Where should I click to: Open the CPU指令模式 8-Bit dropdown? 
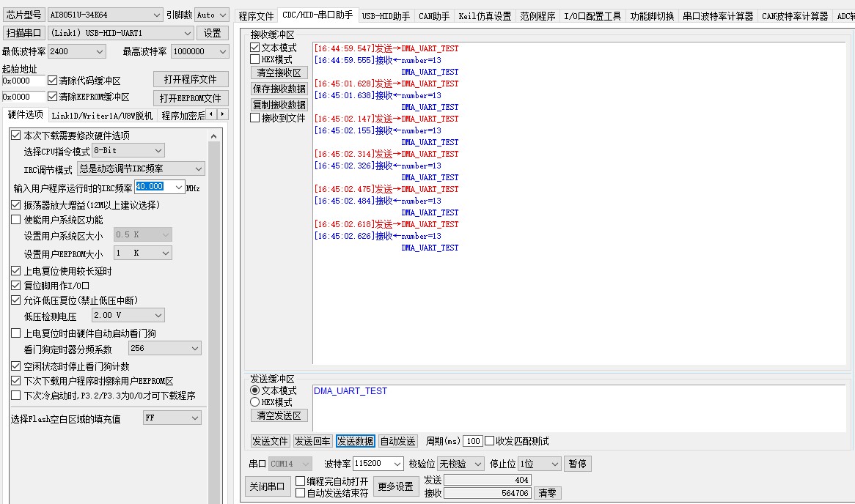[x=128, y=150]
